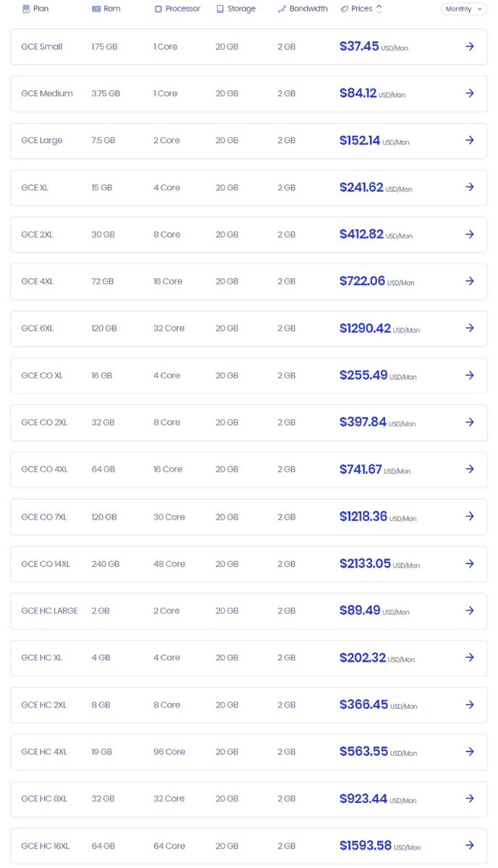Viewport: 498px width, 868px height.
Task: Click the 96 Core processor value
Action: click(169, 752)
